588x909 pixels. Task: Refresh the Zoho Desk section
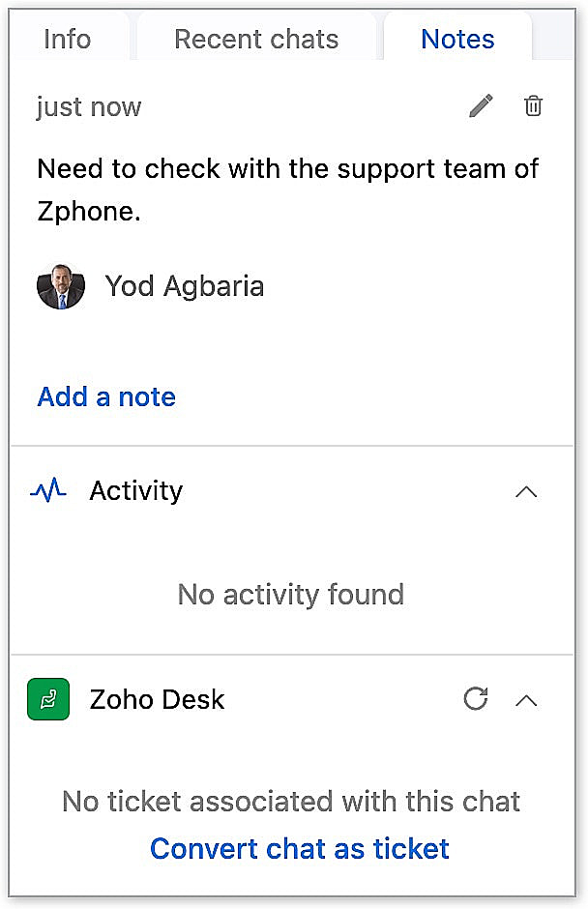click(x=475, y=699)
